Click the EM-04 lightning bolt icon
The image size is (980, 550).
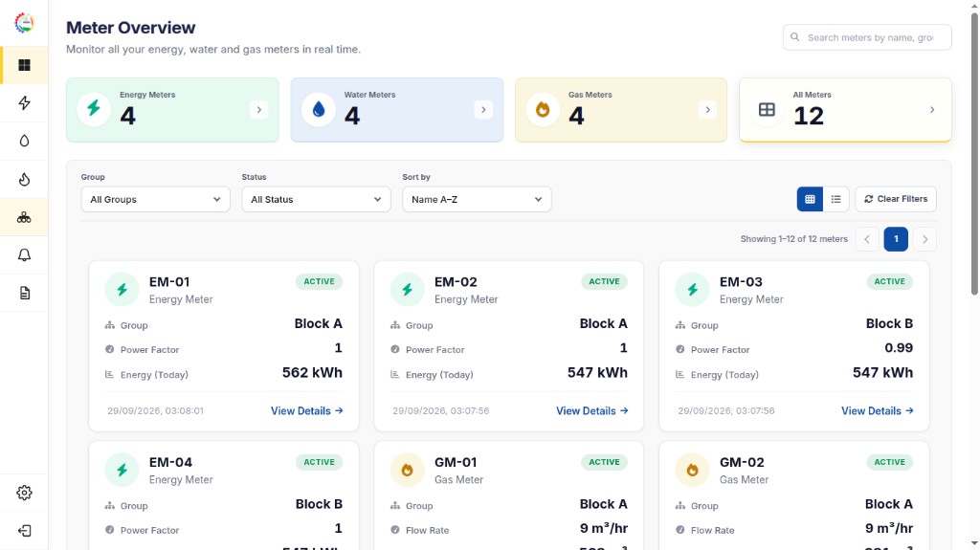pyautogui.click(x=122, y=470)
